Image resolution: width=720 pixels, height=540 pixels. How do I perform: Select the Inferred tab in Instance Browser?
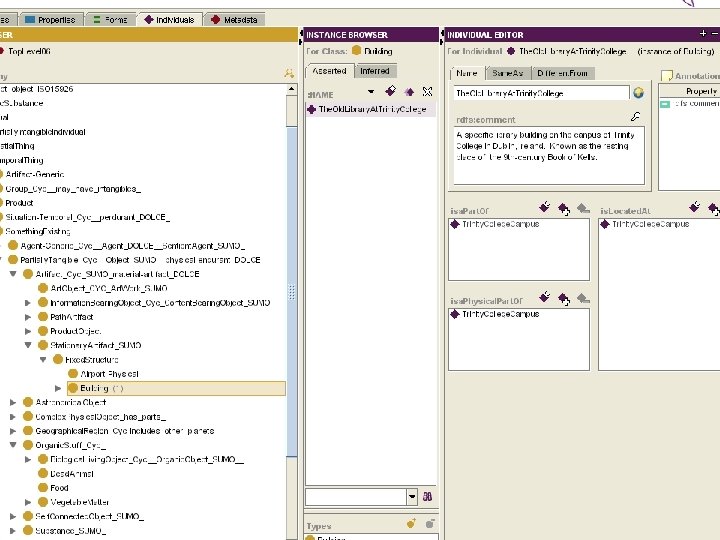(x=375, y=71)
